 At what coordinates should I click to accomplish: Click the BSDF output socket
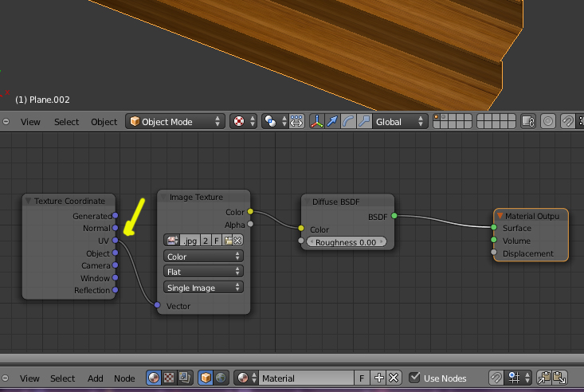[x=394, y=216]
